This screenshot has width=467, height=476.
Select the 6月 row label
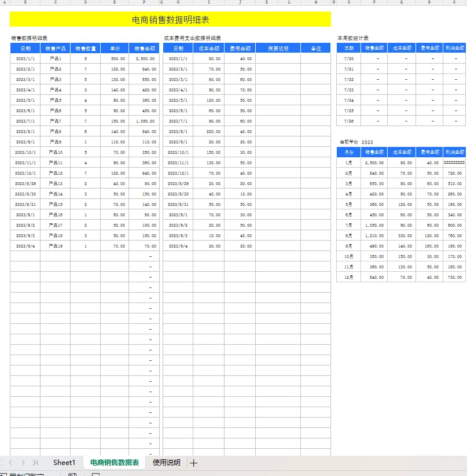[349, 215]
